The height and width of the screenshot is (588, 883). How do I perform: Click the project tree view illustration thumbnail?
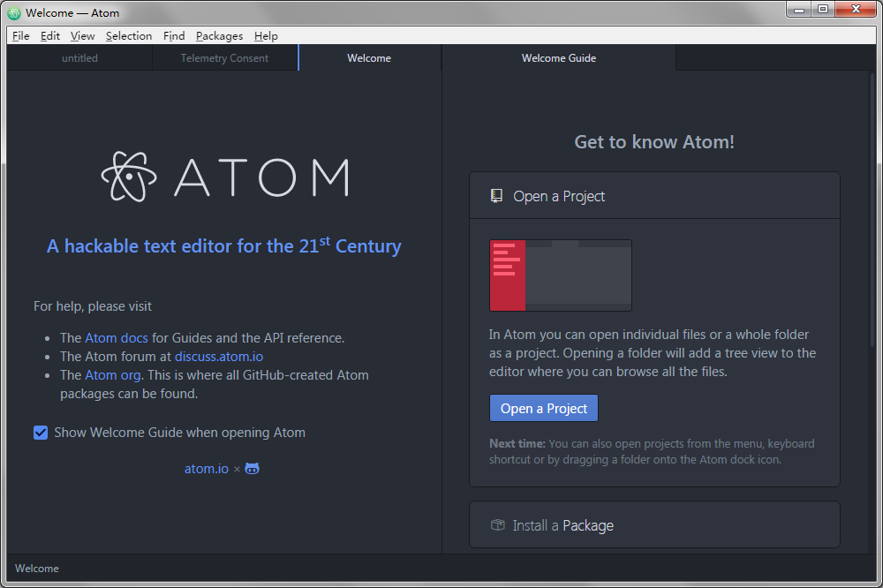(561, 275)
